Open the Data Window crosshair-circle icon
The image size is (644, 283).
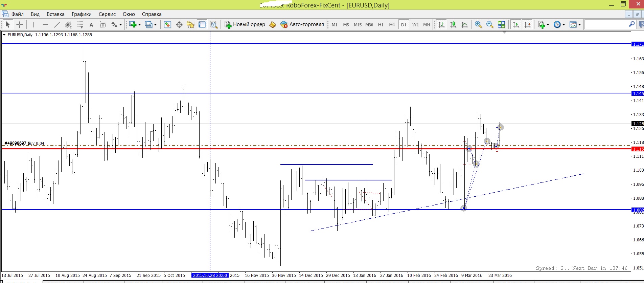click(x=179, y=24)
